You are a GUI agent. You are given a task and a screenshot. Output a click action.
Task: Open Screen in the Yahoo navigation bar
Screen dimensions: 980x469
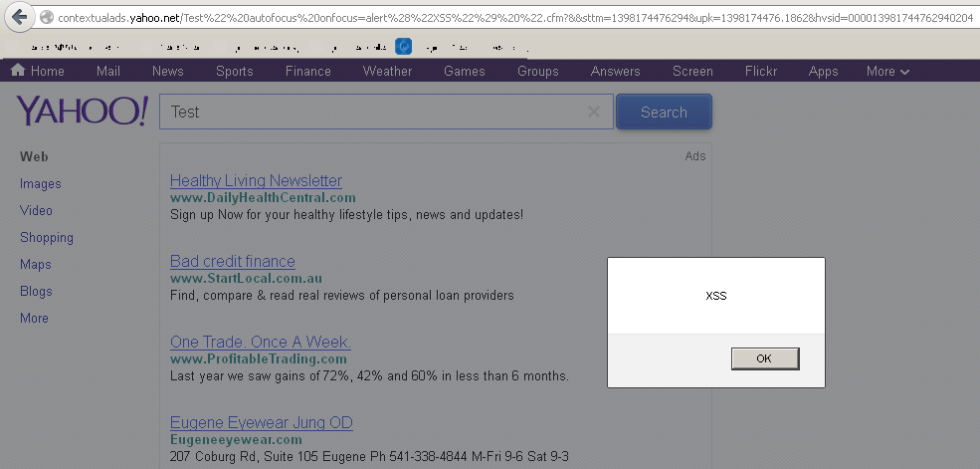coord(692,72)
